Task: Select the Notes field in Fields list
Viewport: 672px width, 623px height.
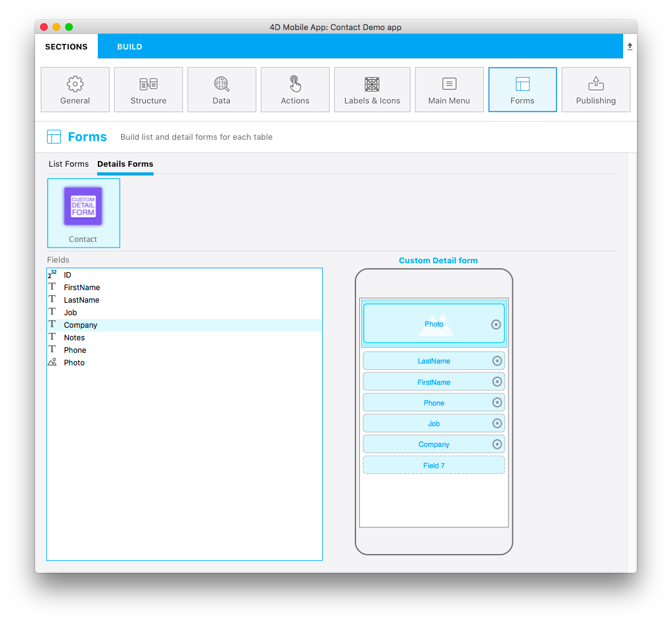Action: tap(185, 338)
